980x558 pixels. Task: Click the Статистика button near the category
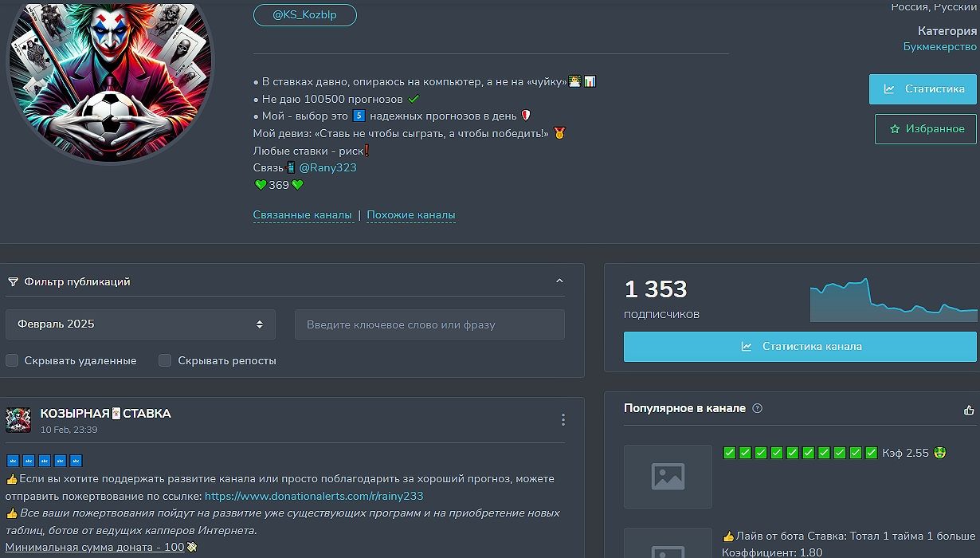pyautogui.click(x=923, y=89)
